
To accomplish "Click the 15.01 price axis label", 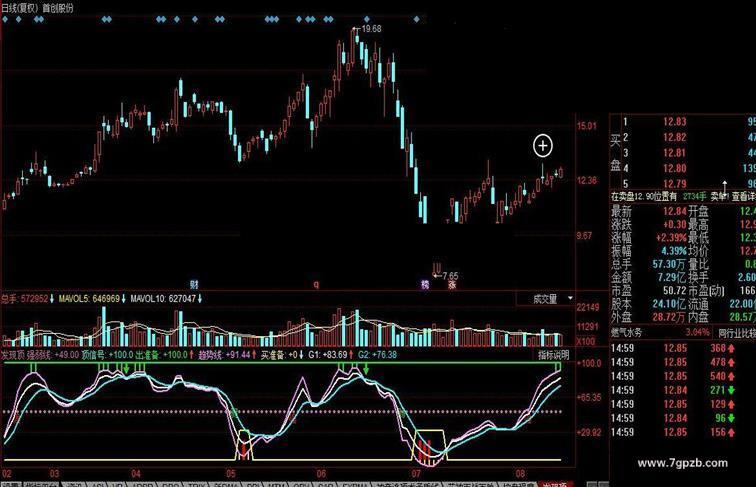I will click(587, 126).
